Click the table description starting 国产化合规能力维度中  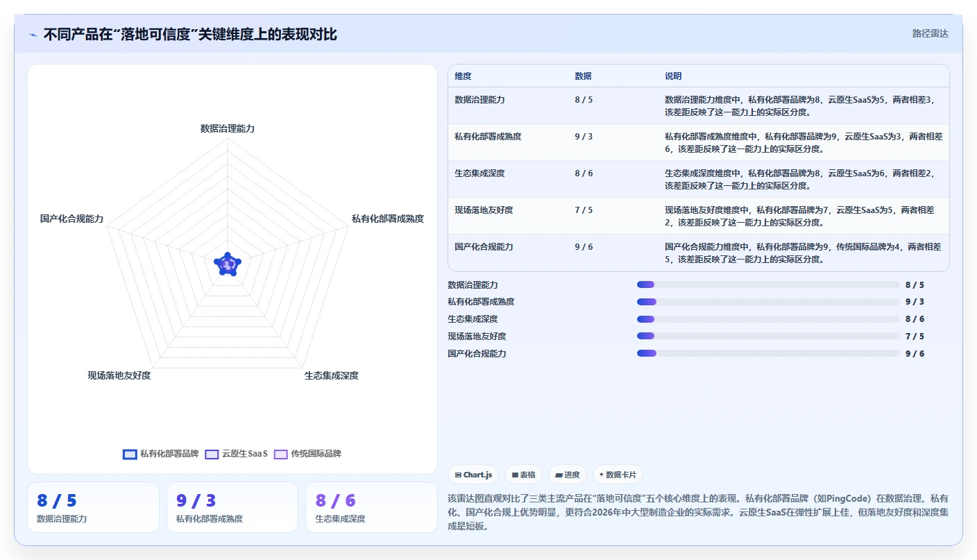tap(804, 253)
